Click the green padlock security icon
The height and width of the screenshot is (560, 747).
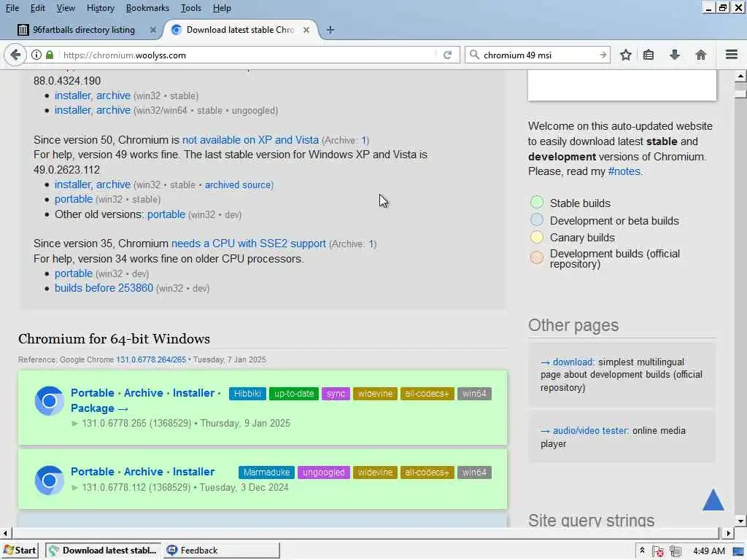coord(50,55)
